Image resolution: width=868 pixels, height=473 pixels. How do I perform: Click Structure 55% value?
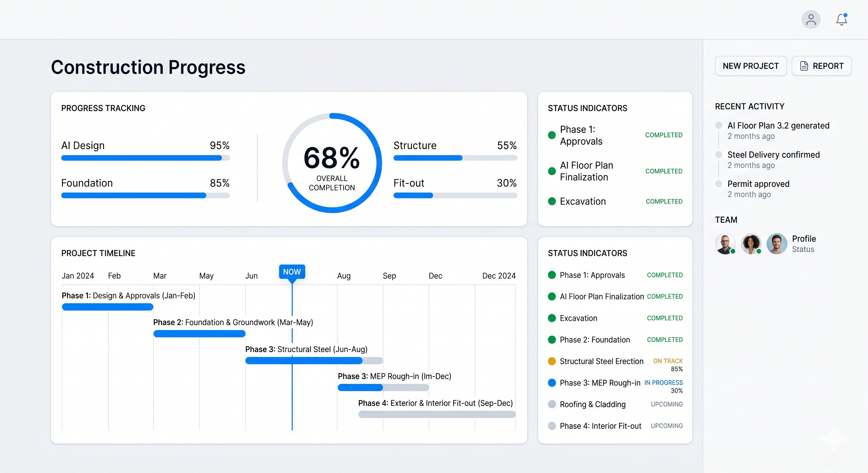coord(507,145)
